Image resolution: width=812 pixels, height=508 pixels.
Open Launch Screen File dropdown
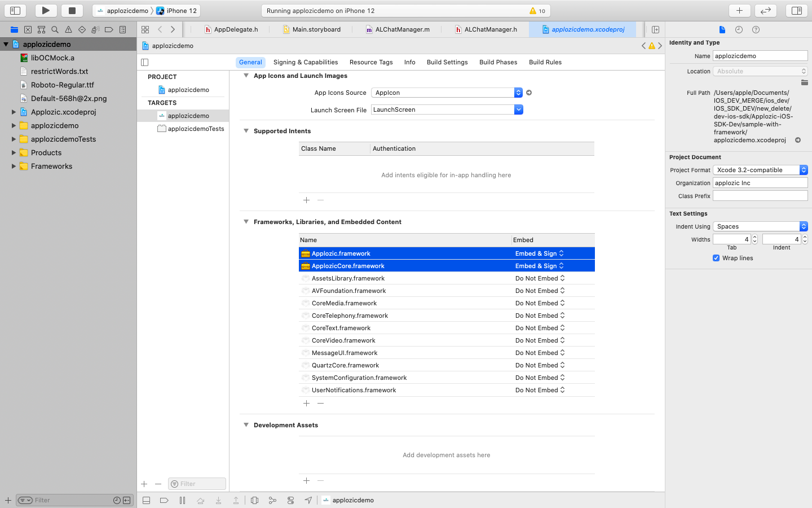pyautogui.click(x=447, y=110)
